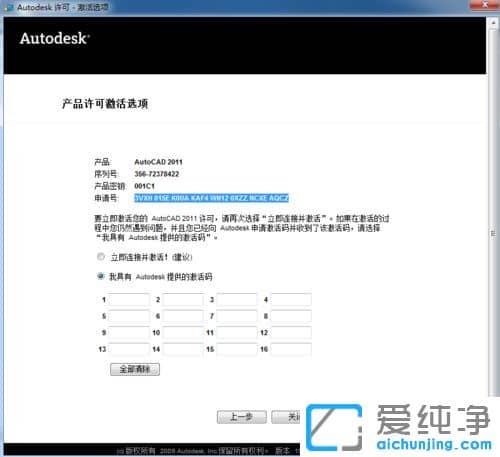
Task: Click the previous step (上一步) button
Action: pyautogui.click(x=242, y=417)
